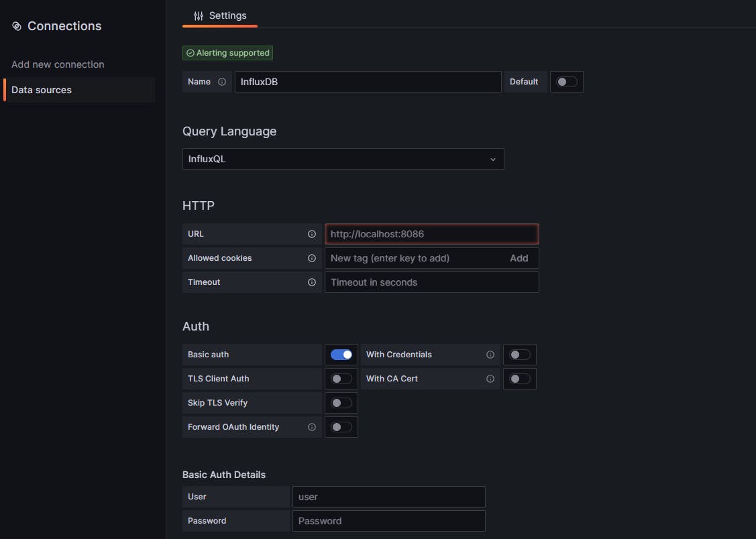Image resolution: width=756 pixels, height=539 pixels.
Task: Disable the Basic auth switch
Action: pos(341,355)
